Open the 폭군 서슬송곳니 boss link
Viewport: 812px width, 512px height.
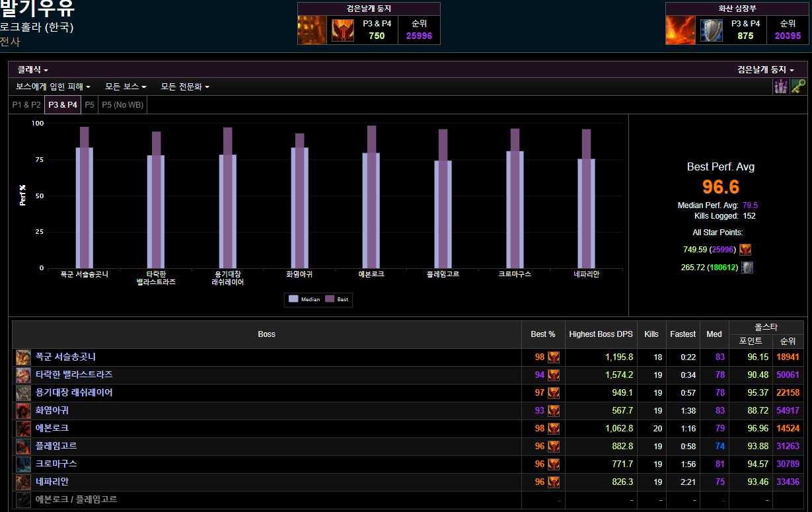pyautogui.click(x=65, y=357)
